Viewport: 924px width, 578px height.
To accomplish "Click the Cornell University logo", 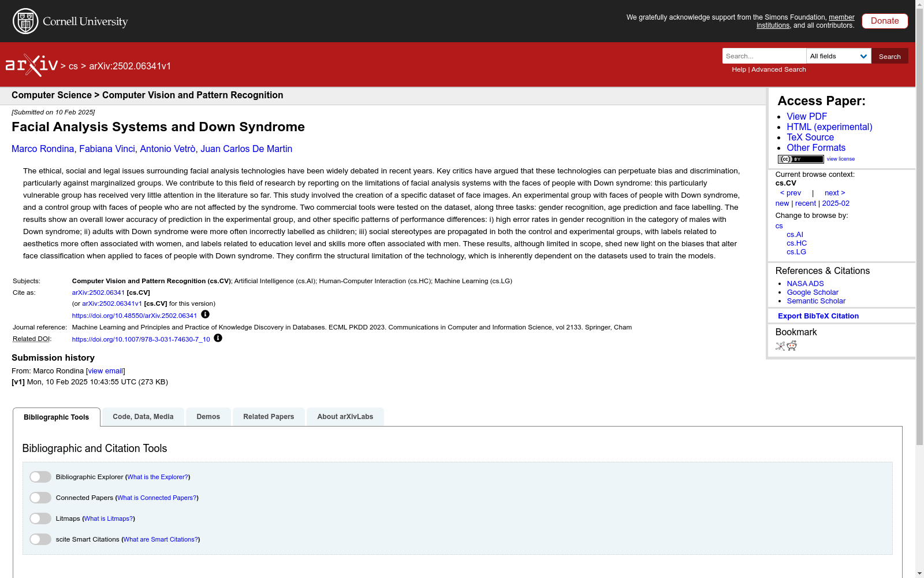I will coord(70,21).
